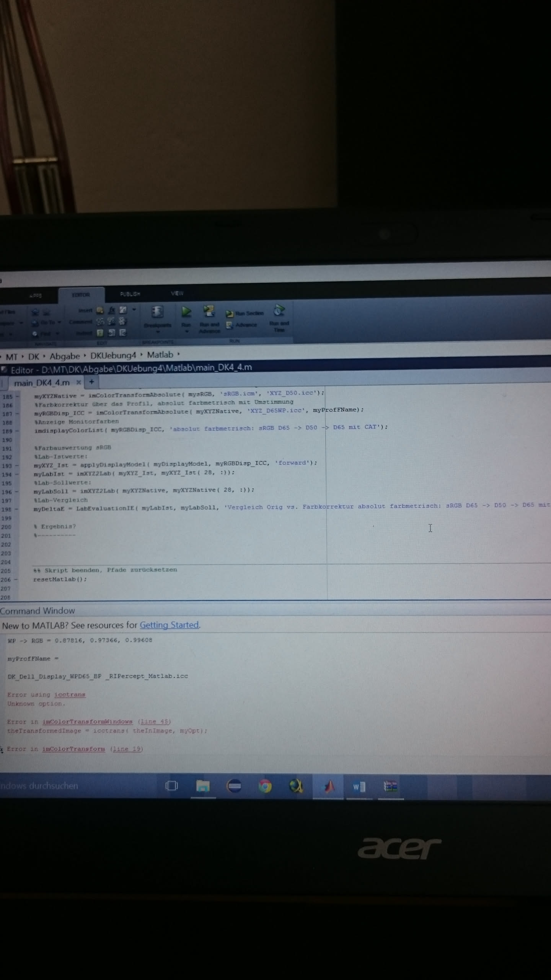Screen dimensions: 551x980
Task: Click the DKUebung4 folder in address path
Action: 113,356
